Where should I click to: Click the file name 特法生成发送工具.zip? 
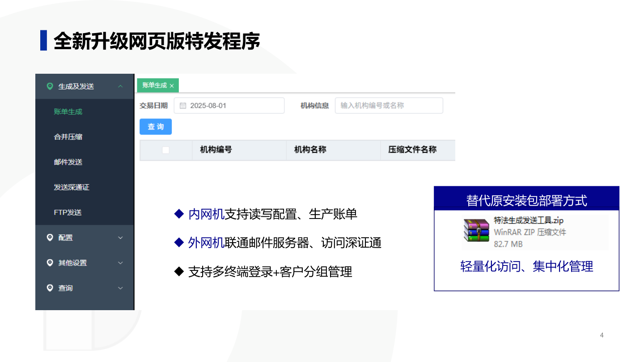coord(529,220)
